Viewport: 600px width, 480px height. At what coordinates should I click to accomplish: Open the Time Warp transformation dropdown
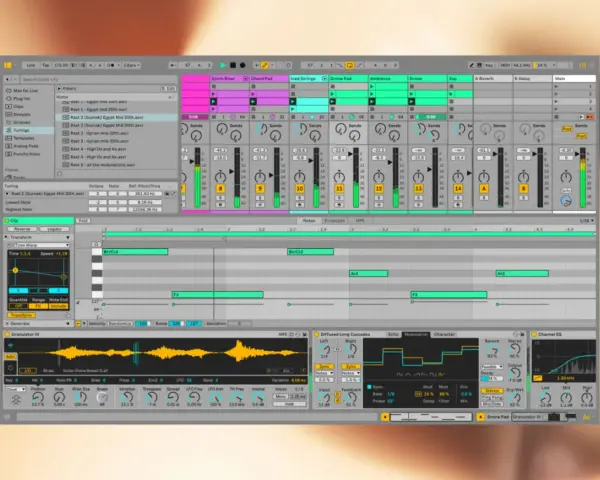[x=41, y=245]
